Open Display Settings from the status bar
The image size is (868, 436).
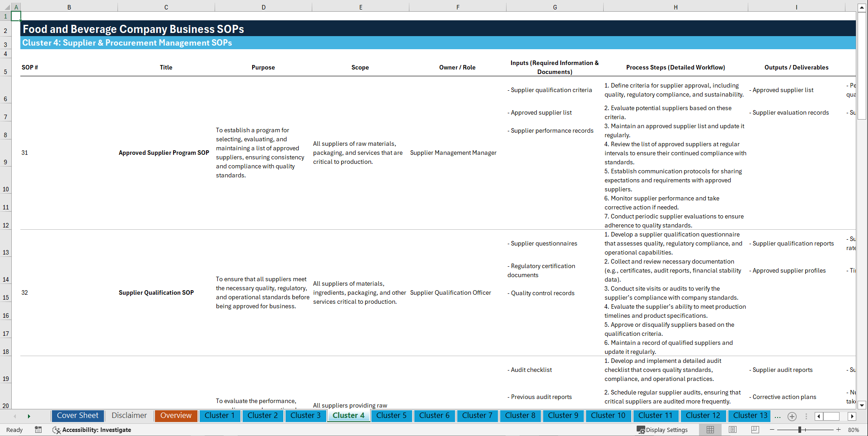[662, 430]
